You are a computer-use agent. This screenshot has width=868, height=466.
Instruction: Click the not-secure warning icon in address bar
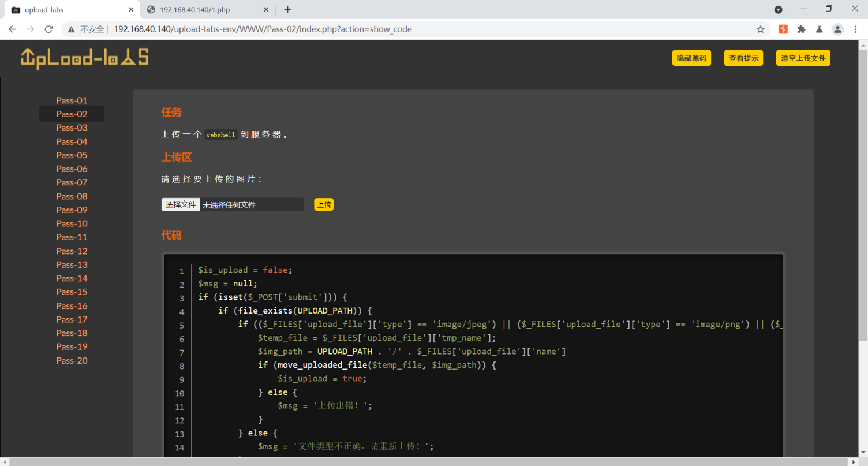tap(72, 29)
